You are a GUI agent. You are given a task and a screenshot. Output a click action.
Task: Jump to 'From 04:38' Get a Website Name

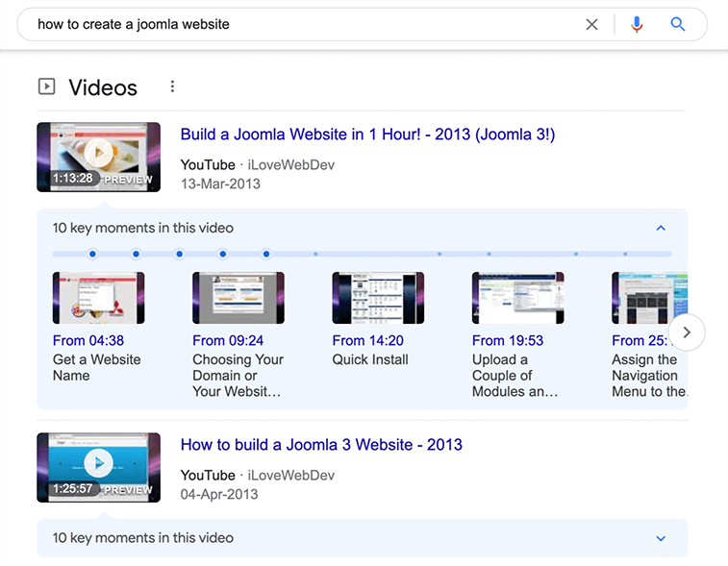pyautogui.click(x=98, y=298)
